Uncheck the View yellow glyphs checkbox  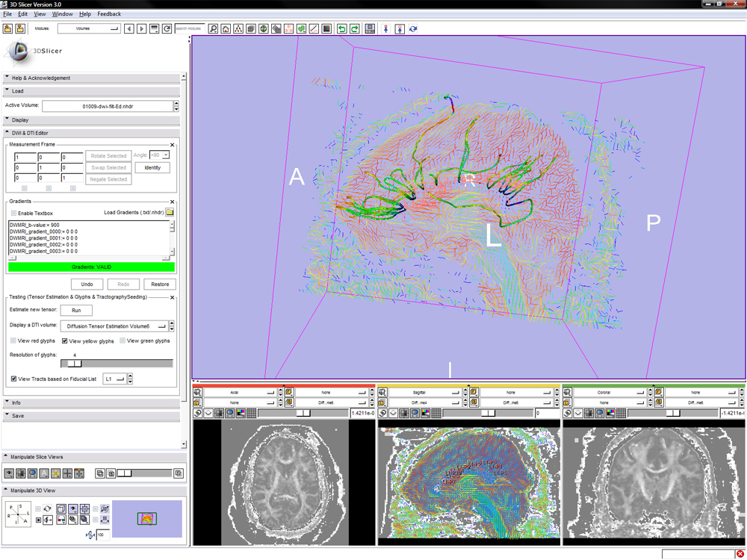pyautogui.click(x=65, y=341)
